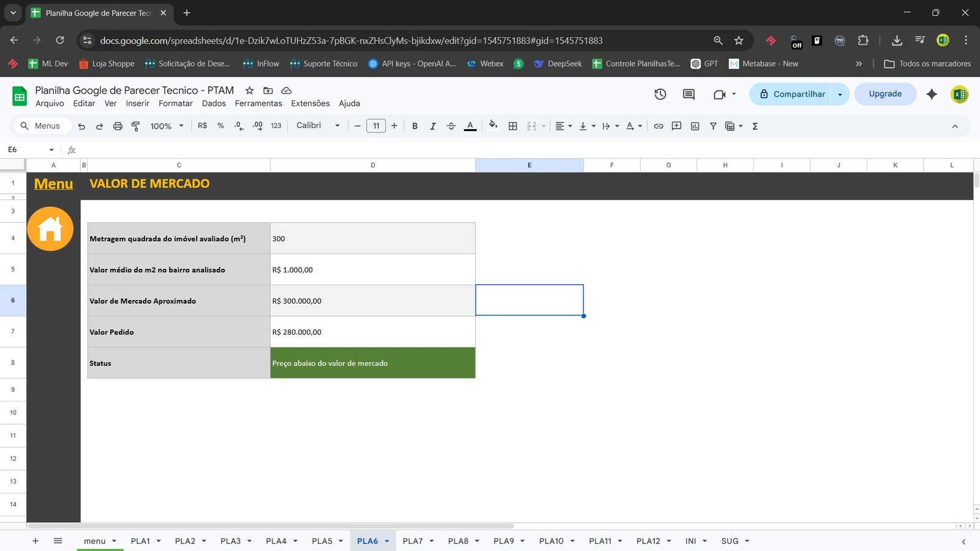Insert a chart from the toolbar
Image resolution: width=980 pixels, height=551 pixels.
(x=695, y=126)
